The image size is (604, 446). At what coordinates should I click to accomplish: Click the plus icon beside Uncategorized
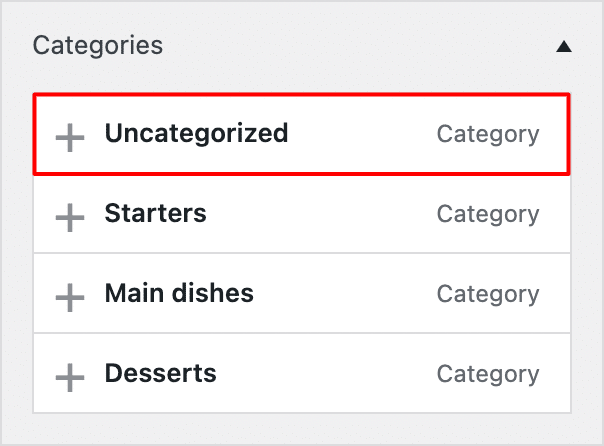click(x=69, y=136)
